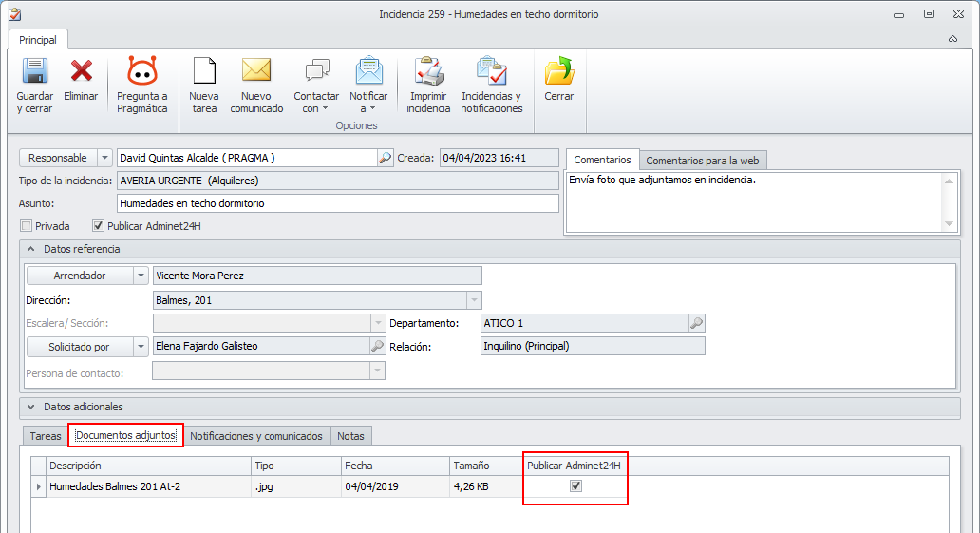Switch to Comentarios para la web tab
Screen dimensions: 980x533
703,161
